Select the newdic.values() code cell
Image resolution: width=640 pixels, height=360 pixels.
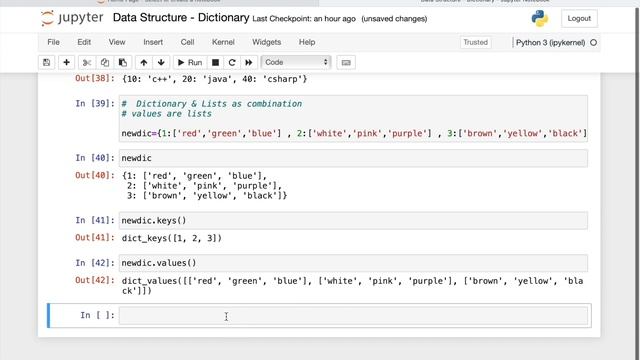coord(353,263)
